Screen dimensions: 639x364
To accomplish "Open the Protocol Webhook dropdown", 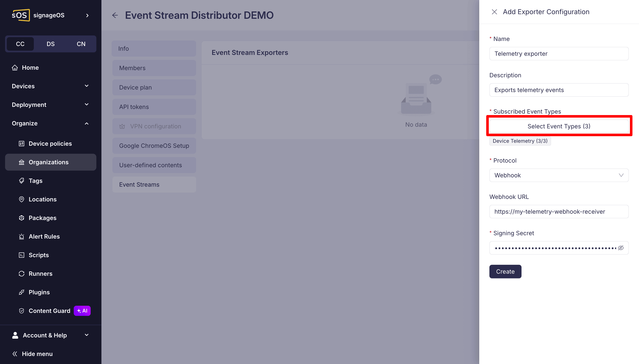I will (x=559, y=175).
